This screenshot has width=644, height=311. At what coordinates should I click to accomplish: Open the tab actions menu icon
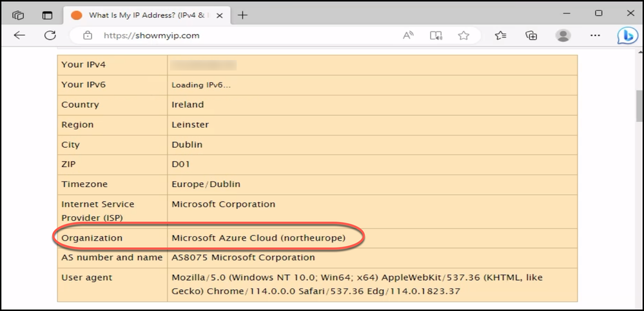pos(47,14)
